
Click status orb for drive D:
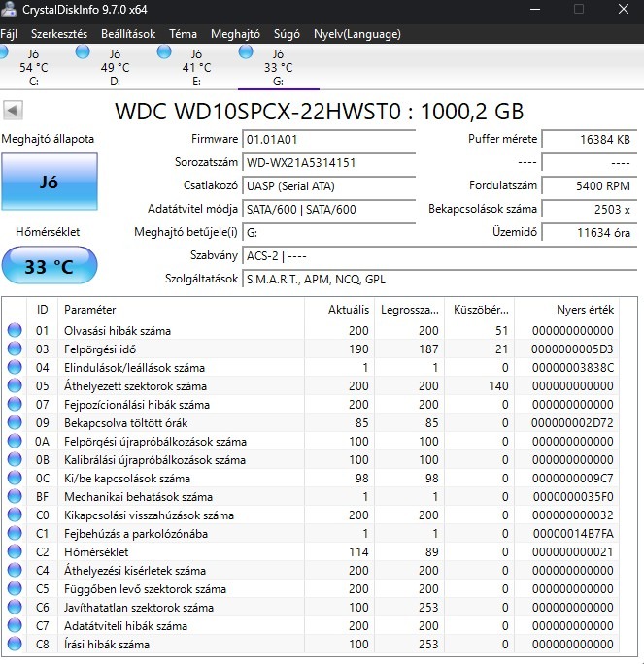pyautogui.click(x=83, y=52)
